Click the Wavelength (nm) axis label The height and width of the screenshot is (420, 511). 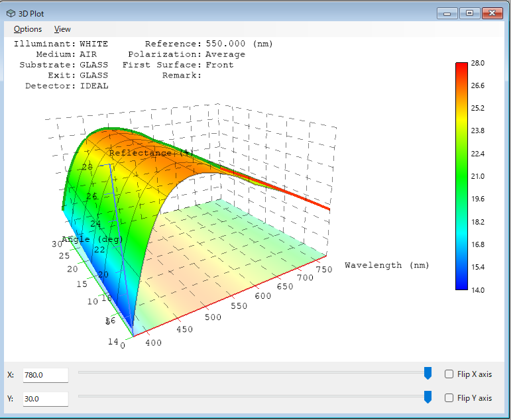click(387, 265)
